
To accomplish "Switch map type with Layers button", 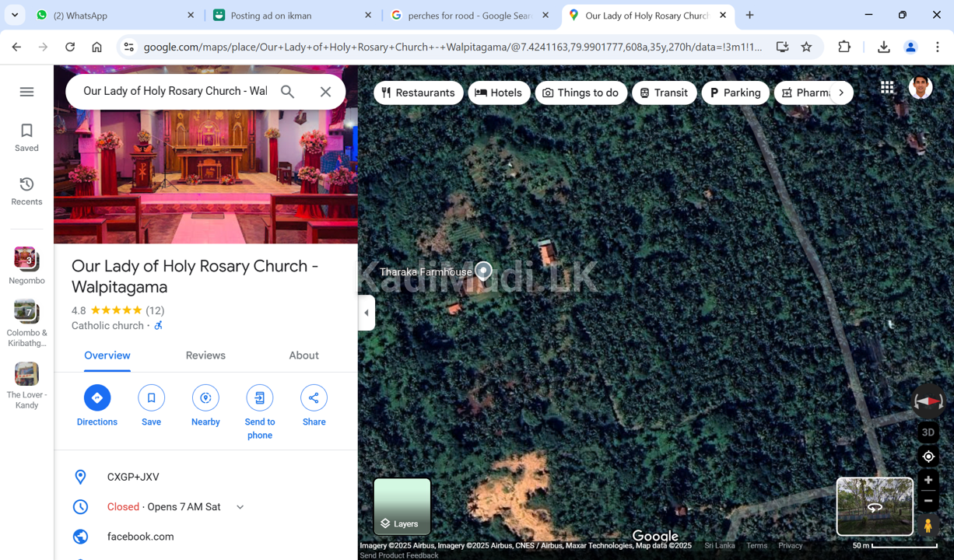I will coord(402,506).
